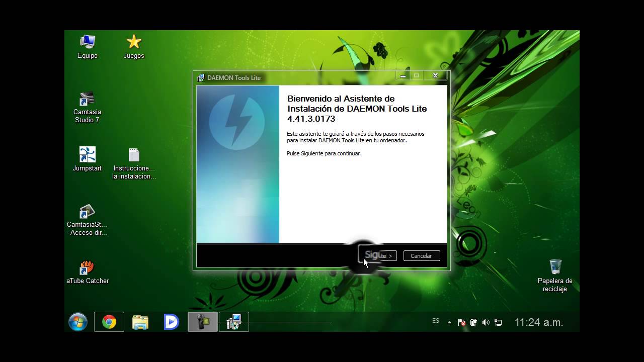Select the Camtasia Studio 7 shortcut
644x362 pixels.
(x=87, y=108)
